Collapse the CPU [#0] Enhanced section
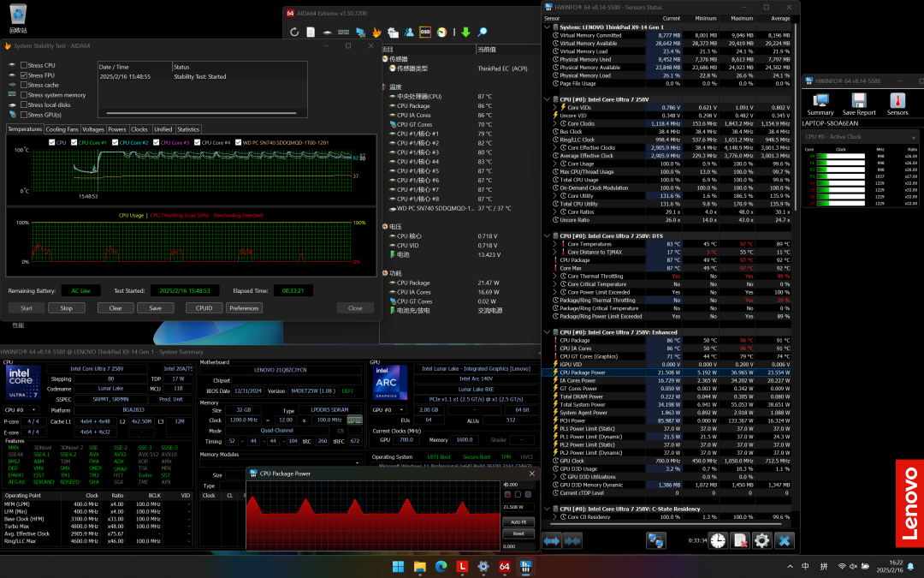This screenshot has height=578, width=924. (547, 332)
